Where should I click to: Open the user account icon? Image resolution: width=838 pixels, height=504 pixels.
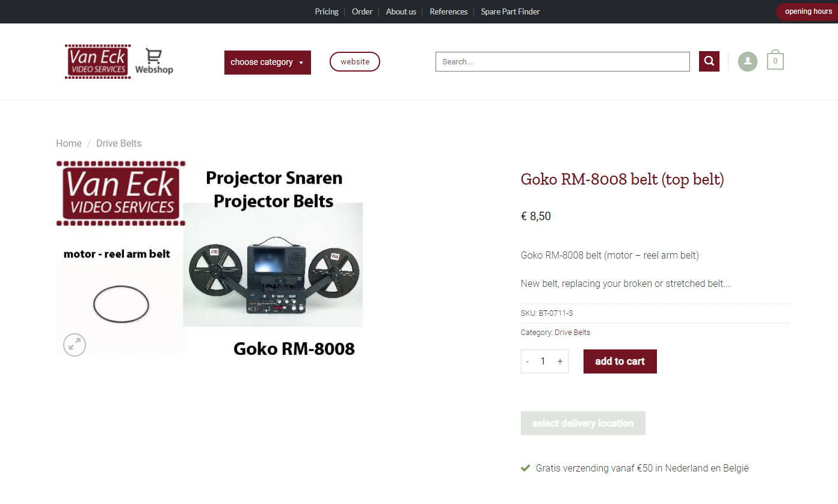748,61
